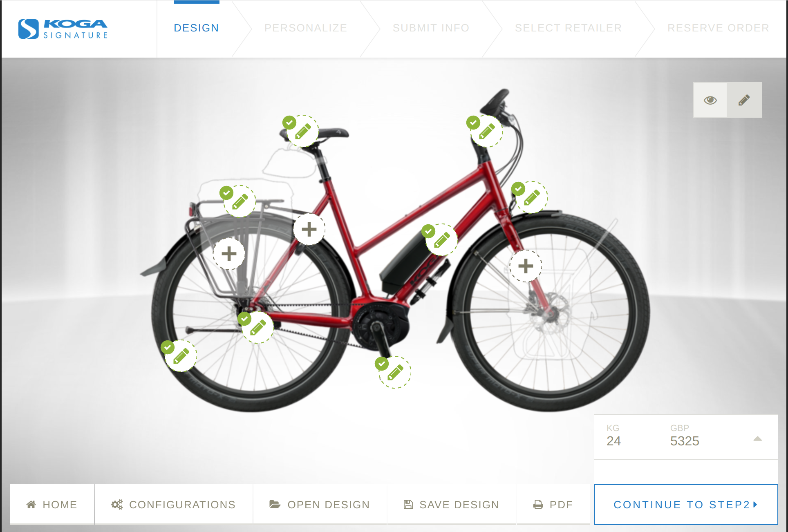Click the Koga Signature logo

click(63, 29)
